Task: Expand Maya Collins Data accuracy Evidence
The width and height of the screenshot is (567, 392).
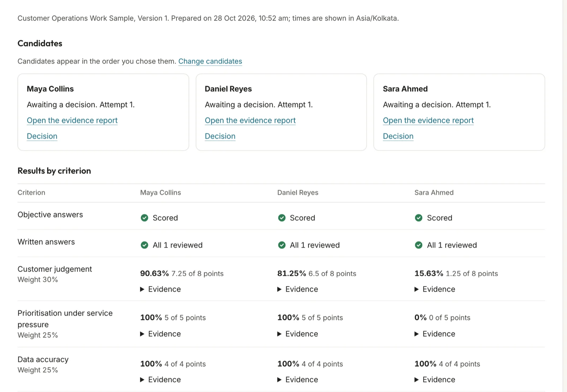Action: point(161,380)
